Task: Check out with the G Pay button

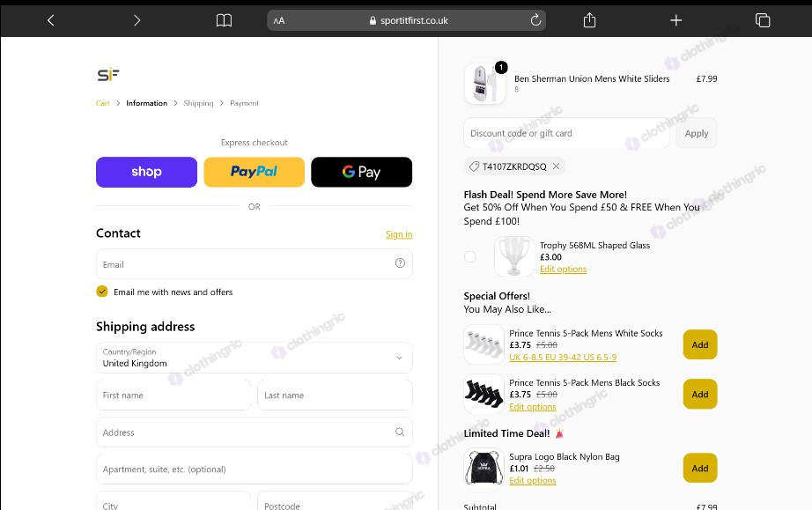Action: (x=361, y=172)
